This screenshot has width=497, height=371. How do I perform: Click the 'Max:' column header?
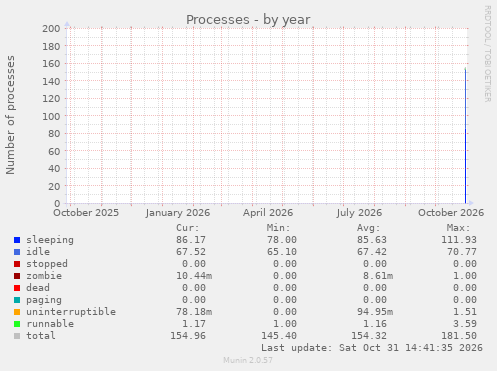458,228
